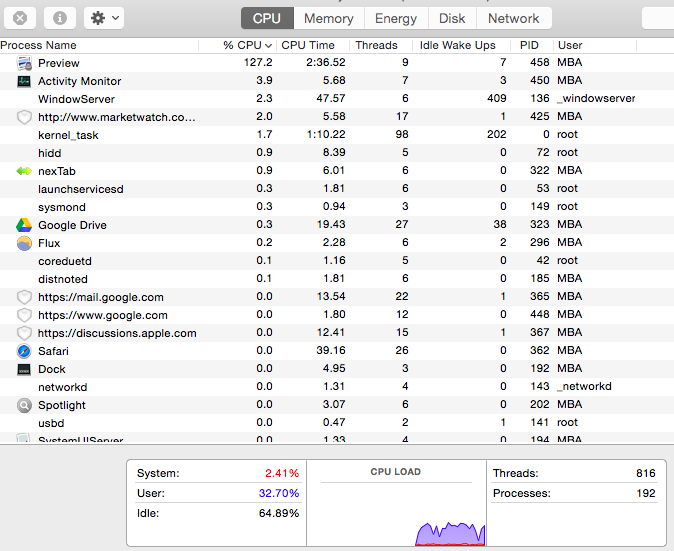Click Preview's 127.2 CPU value
The image size is (674, 551).
pos(258,62)
